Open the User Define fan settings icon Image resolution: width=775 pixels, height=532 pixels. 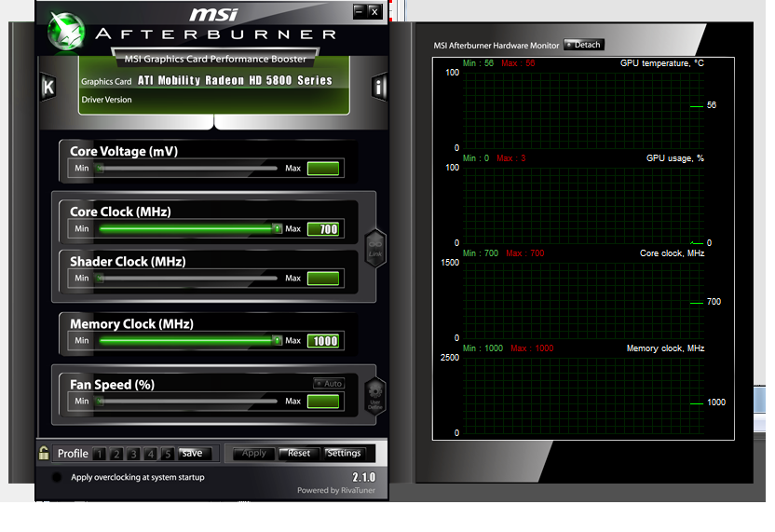point(375,396)
